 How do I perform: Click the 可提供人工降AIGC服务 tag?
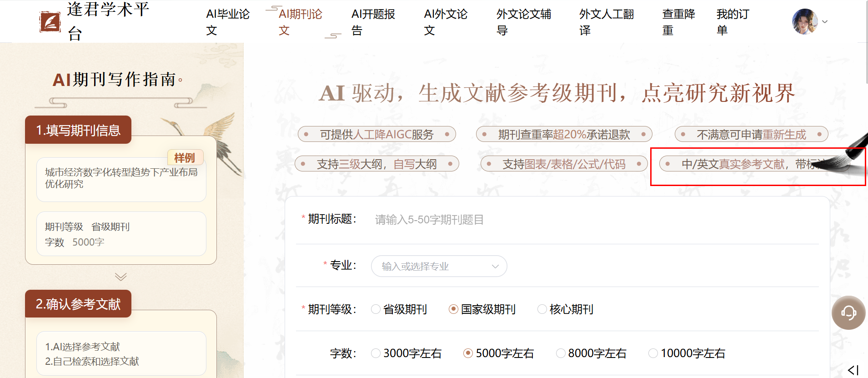[377, 134]
